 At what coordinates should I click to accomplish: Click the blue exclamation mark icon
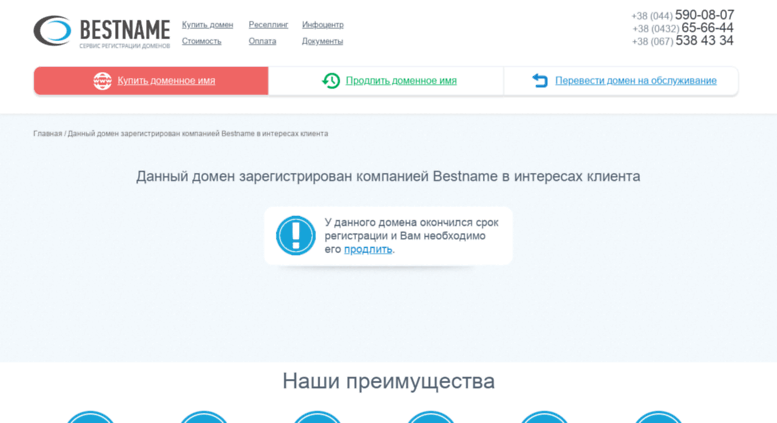click(295, 235)
